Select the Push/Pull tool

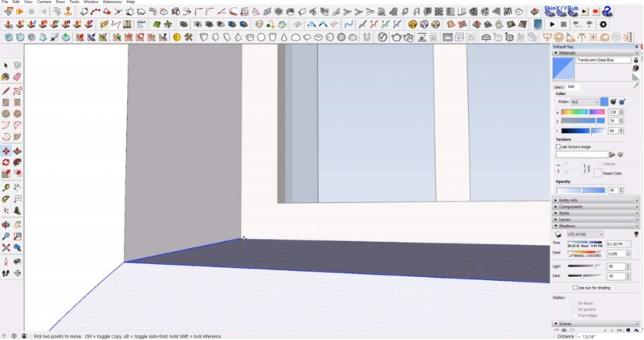point(17,151)
